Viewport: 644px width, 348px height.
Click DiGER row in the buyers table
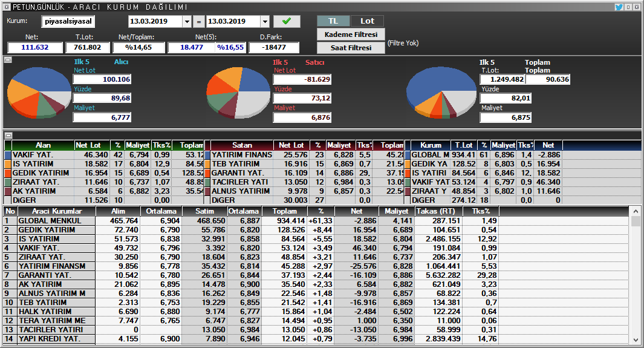coord(105,200)
